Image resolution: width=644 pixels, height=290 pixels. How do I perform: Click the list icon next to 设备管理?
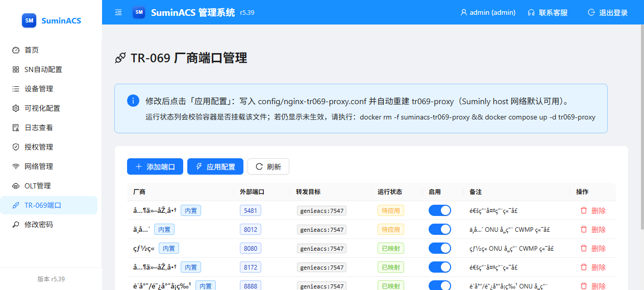(x=16, y=89)
